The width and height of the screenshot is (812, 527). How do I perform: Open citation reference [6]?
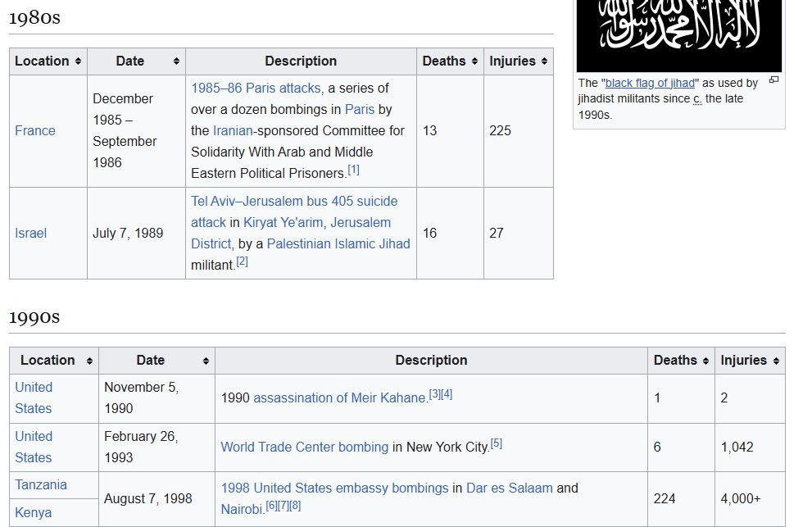point(271,506)
